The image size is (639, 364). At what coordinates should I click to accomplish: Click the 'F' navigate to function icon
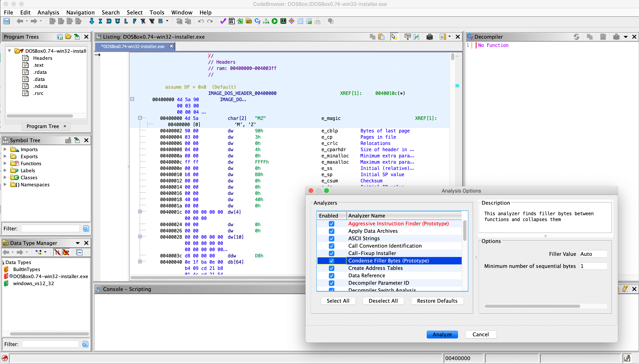point(135,21)
